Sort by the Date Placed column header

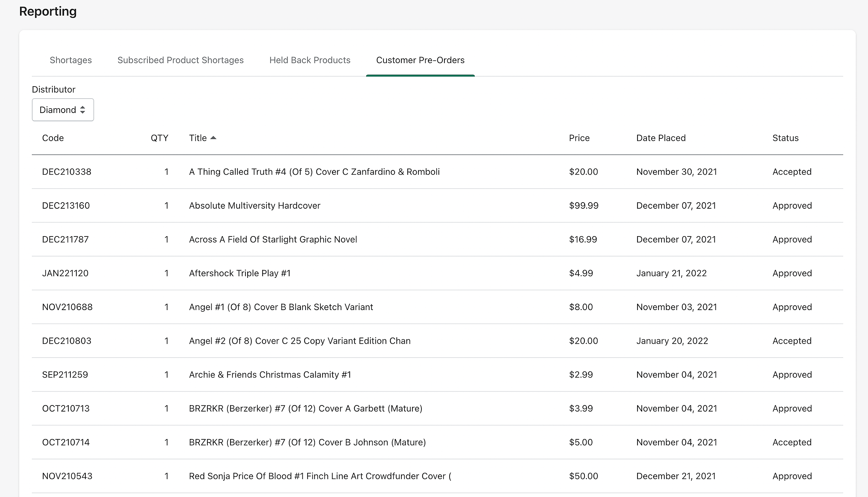coord(660,138)
